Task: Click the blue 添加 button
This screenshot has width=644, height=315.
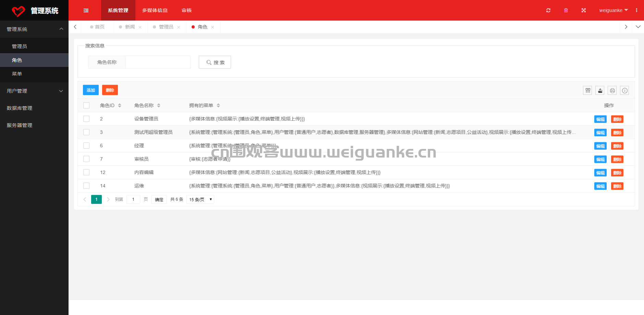Action: click(x=91, y=90)
